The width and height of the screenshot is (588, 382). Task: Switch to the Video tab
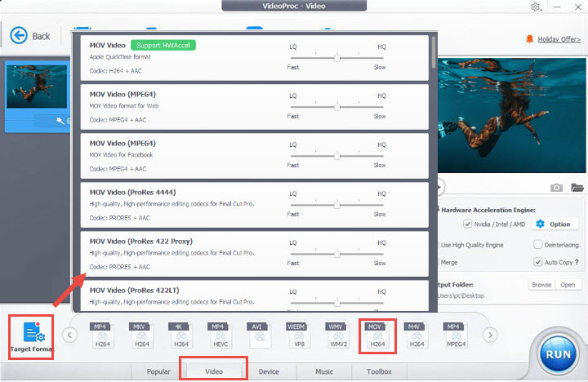[x=214, y=371]
